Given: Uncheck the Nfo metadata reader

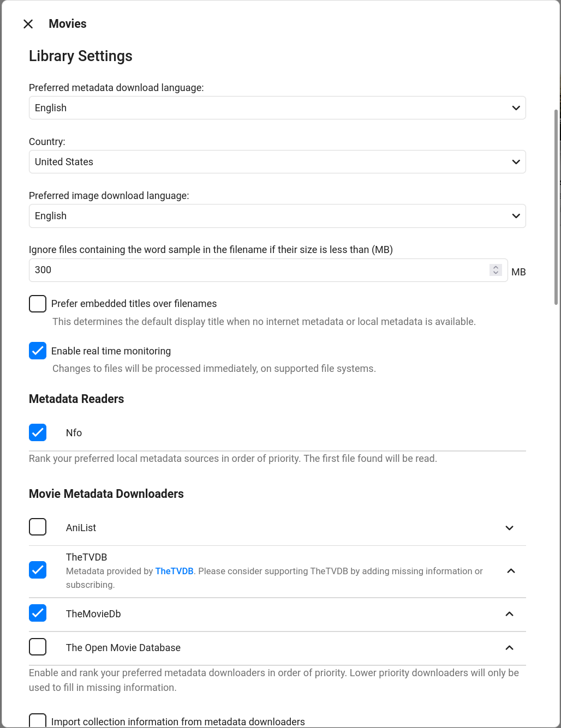Looking at the screenshot, I should coord(37,432).
